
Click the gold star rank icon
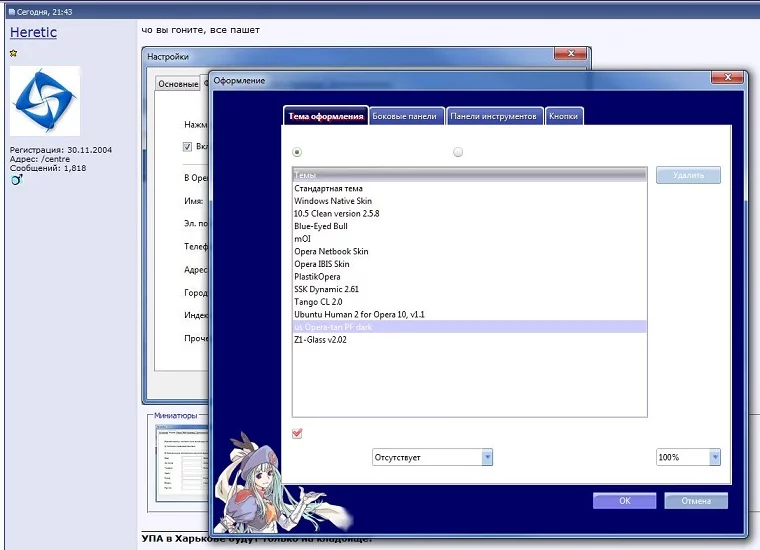pyautogui.click(x=13, y=53)
